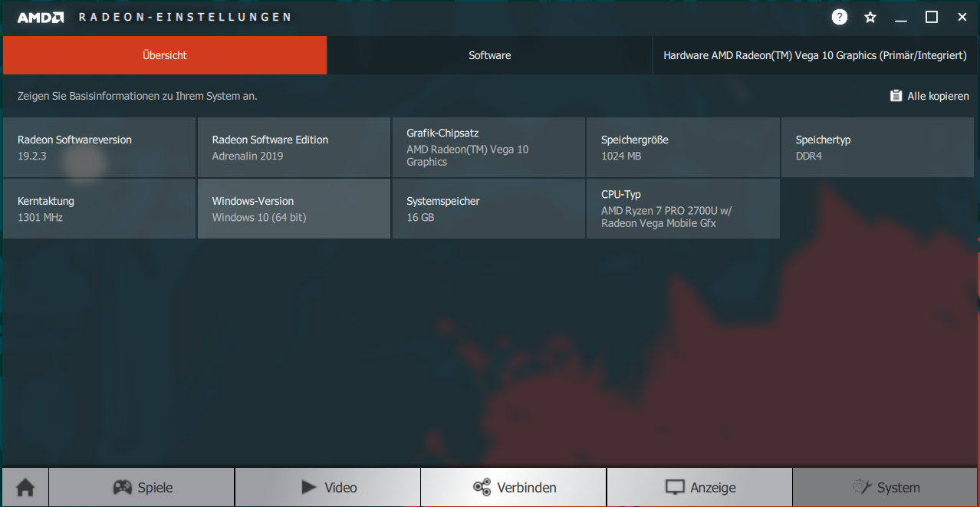The width and height of the screenshot is (980, 507).
Task: Click the share nodes icon of Verbinden
Action: (x=482, y=487)
